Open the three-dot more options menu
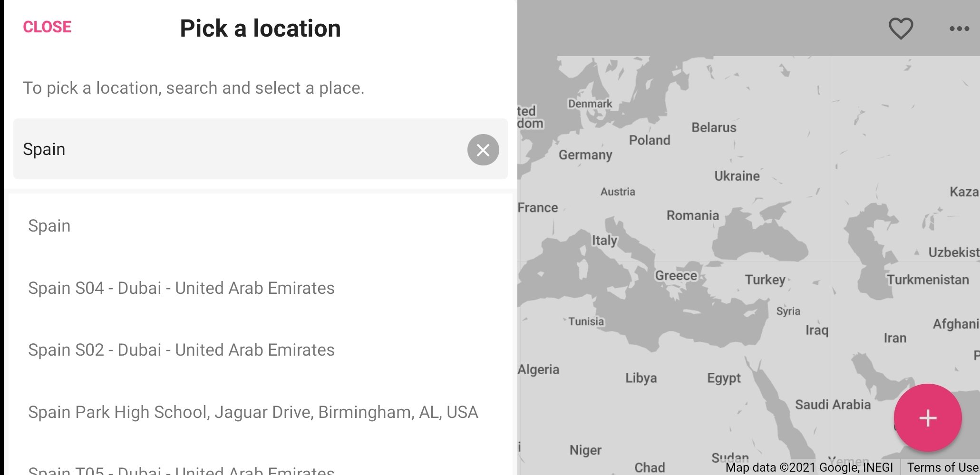The image size is (980, 475). [959, 29]
